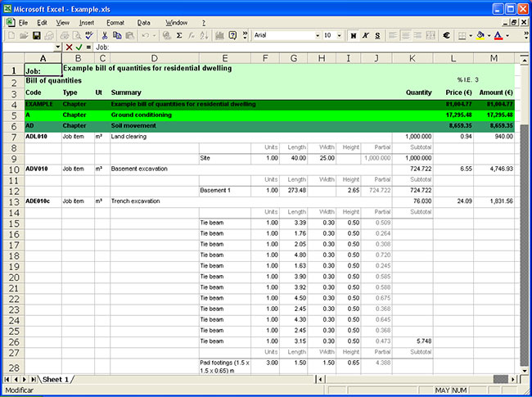Click the horizontal scrollbar right arrow
Screen dimensions: 532x397
513,379
